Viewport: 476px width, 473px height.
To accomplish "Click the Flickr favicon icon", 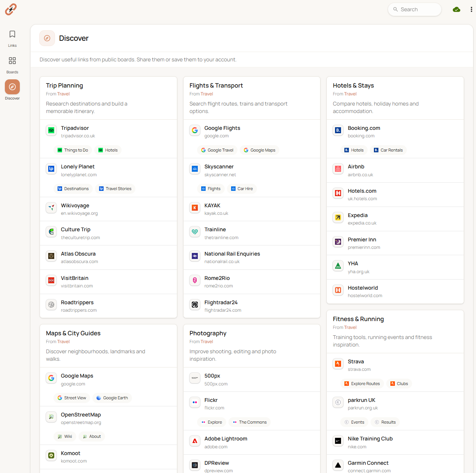I will click(195, 402).
